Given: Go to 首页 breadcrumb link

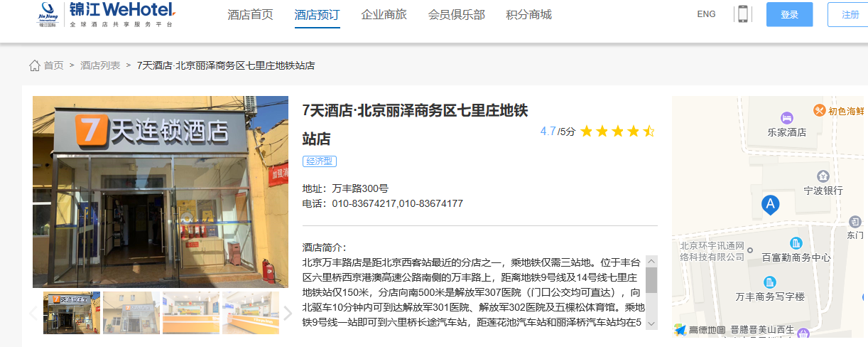Looking at the screenshot, I should 53,65.
